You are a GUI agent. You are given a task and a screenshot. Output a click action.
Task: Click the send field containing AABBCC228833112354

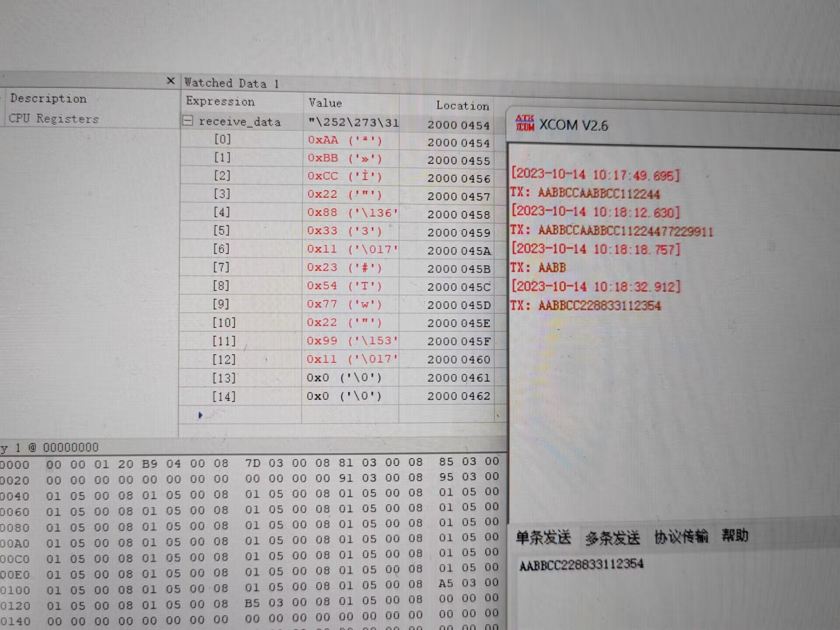click(x=581, y=565)
